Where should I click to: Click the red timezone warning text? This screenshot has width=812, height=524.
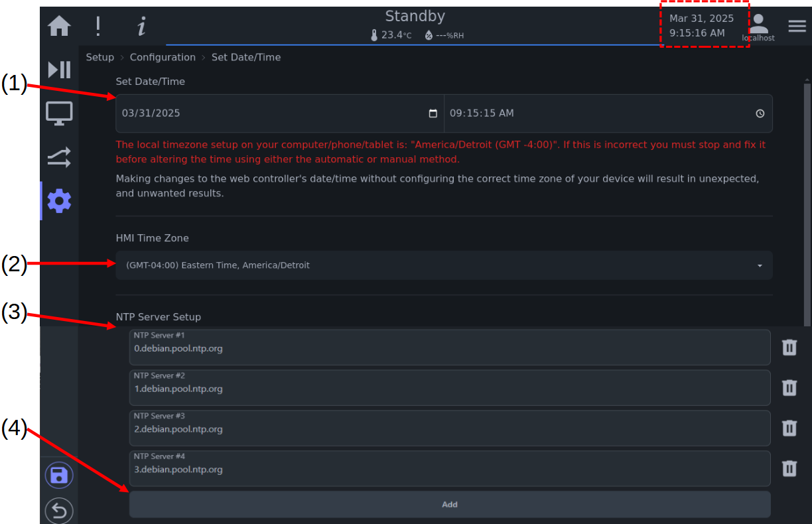coord(440,152)
